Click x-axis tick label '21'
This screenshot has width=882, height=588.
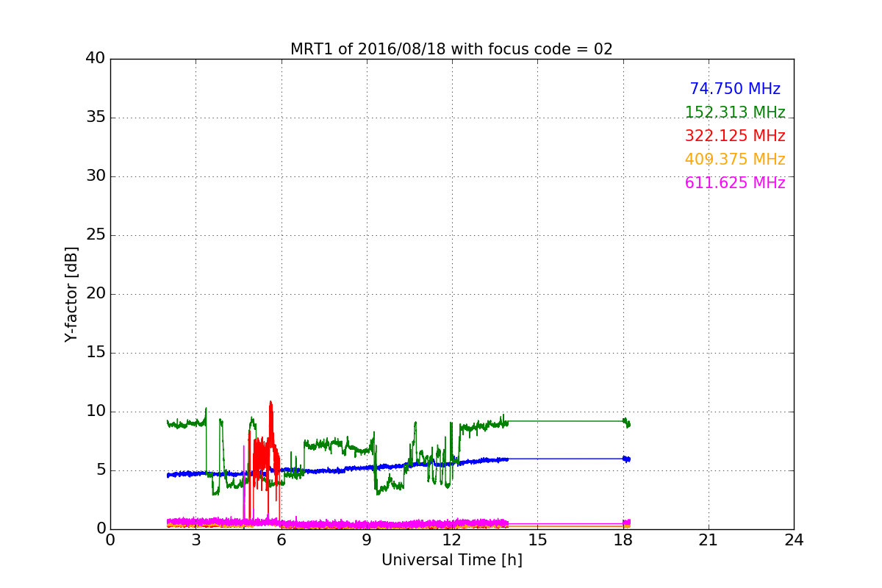pos(709,540)
